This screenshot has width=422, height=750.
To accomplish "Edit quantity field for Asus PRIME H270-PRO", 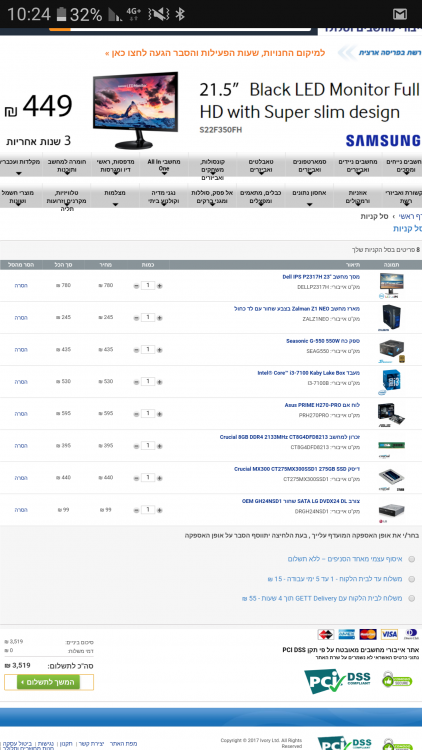I will click(148, 413).
